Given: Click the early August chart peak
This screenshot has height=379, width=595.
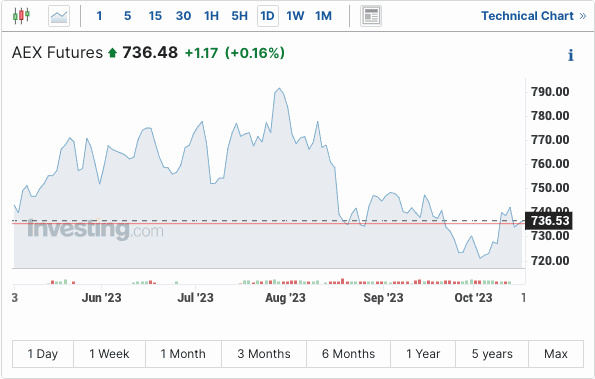Looking at the screenshot, I should pos(279,89).
